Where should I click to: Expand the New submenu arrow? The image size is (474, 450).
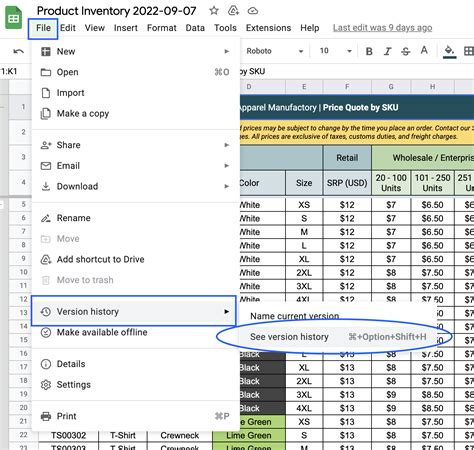point(227,52)
